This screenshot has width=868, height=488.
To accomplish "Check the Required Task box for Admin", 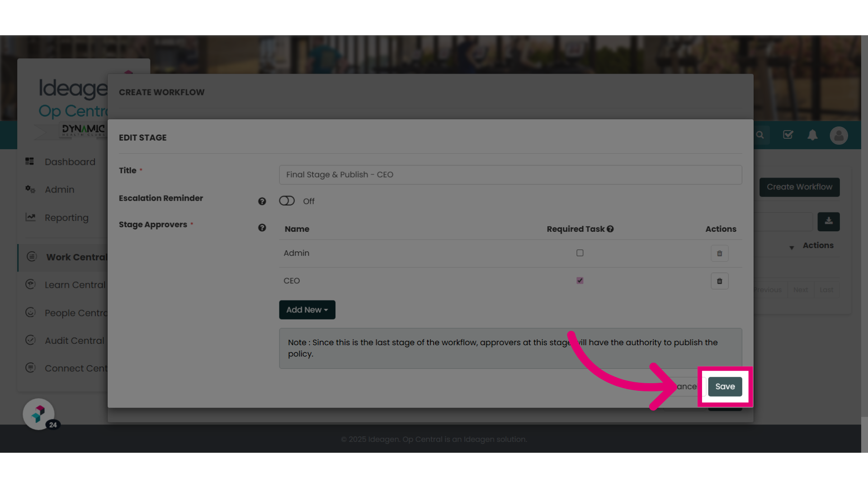I will (580, 253).
